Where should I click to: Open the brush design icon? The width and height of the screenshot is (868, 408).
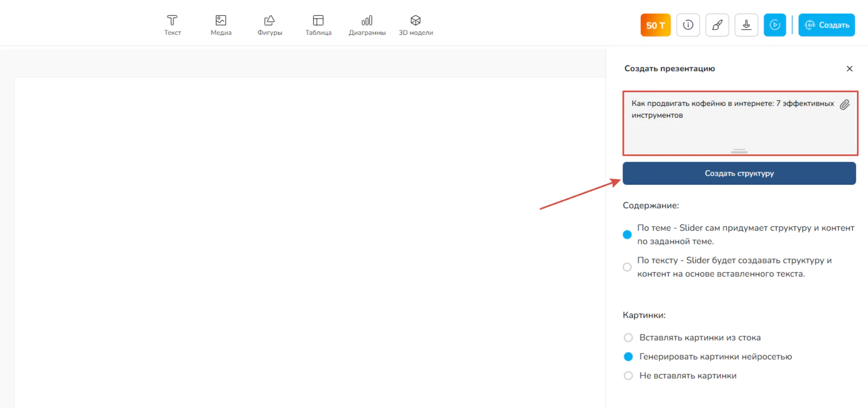tap(717, 25)
